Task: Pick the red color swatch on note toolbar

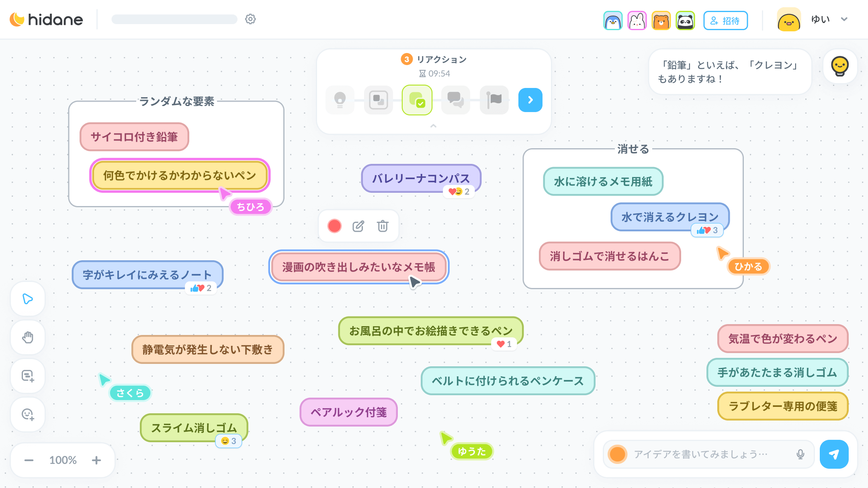Action: 334,226
